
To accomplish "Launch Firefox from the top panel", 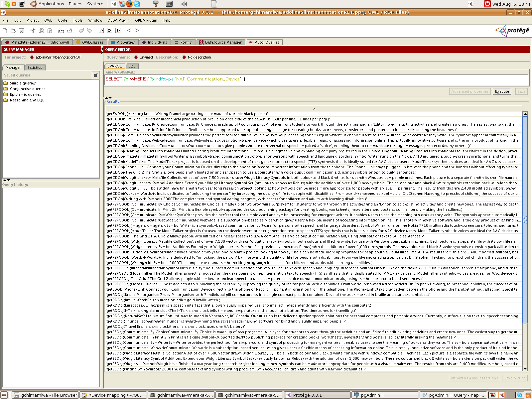I will coord(129,4).
